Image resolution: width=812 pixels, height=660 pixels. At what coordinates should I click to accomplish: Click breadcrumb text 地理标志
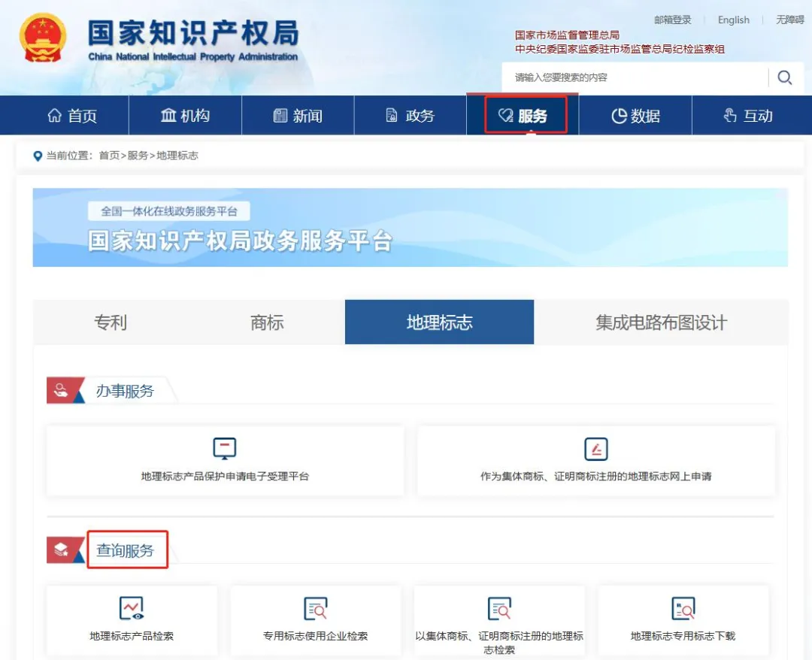tap(177, 156)
